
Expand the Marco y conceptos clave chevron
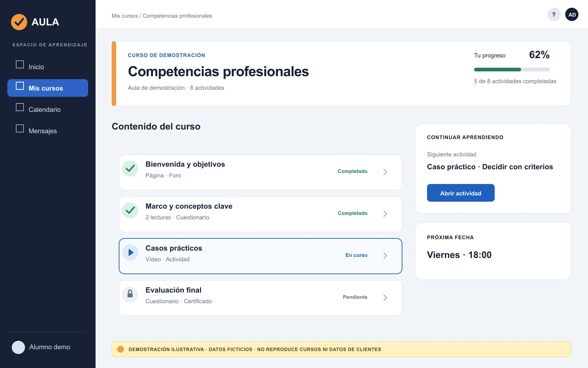click(x=385, y=214)
